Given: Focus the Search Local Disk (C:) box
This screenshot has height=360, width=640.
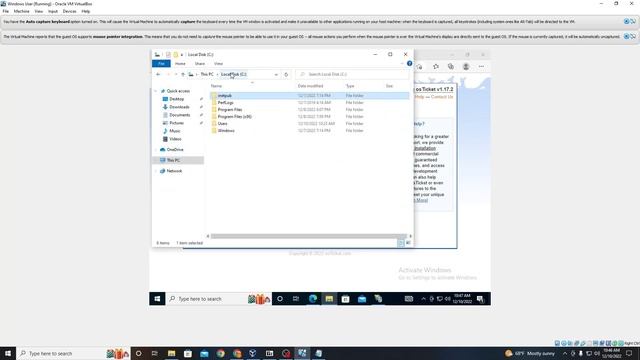Looking at the screenshot, I should [x=352, y=74].
